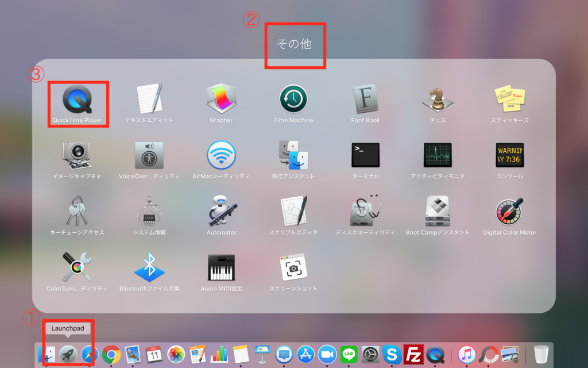
Task: Open App Store from the Dock
Action: coord(305,354)
